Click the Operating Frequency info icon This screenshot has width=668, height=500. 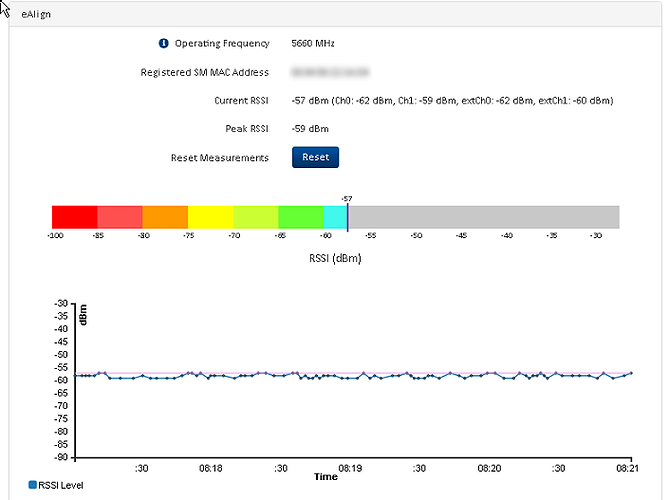pyautogui.click(x=164, y=44)
